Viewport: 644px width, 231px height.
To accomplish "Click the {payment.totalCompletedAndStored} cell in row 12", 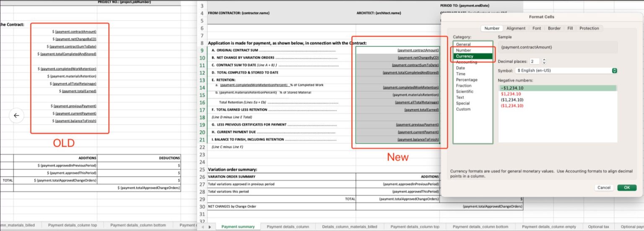I will click(x=397, y=73).
